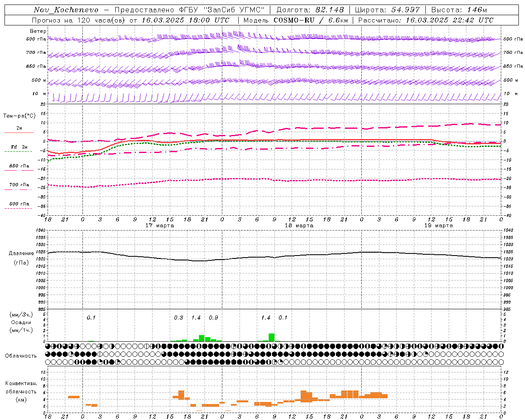Click the Облачность row label

coord(21,356)
